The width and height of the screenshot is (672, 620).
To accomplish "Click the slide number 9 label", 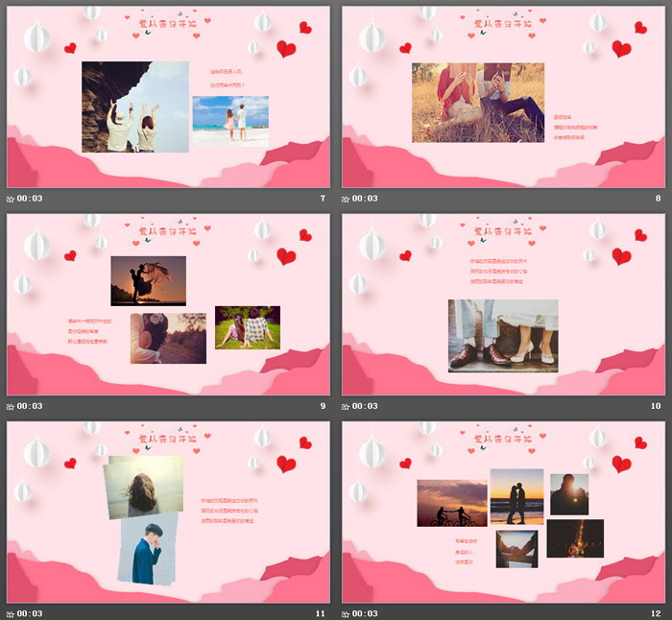I will click(323, 406).
